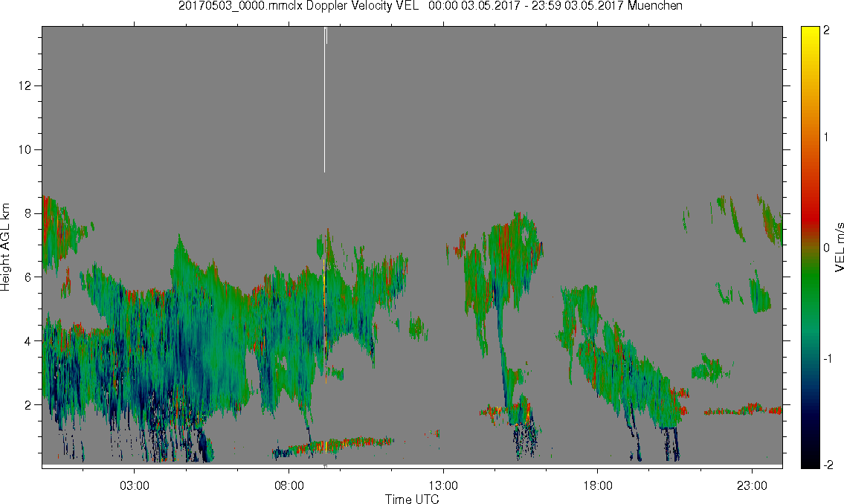Click the 12 km height tick label

(x=25, y=85)
